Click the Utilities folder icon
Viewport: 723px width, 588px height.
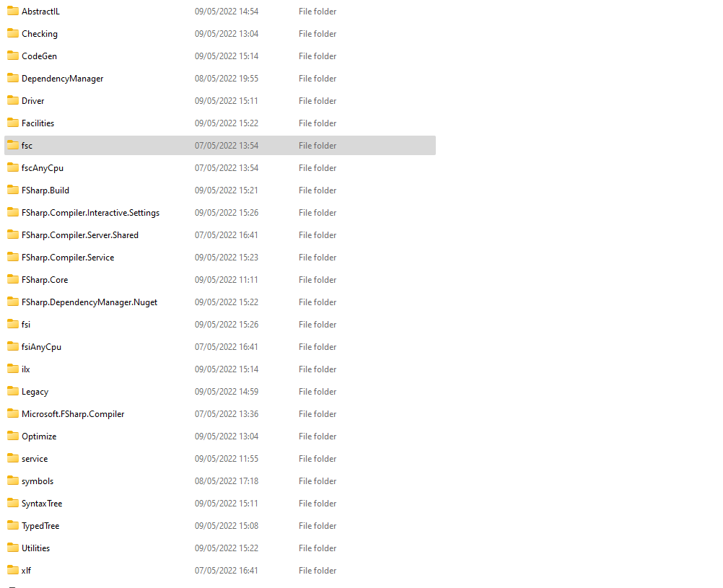pyautogui.click(x=13, y=548)
